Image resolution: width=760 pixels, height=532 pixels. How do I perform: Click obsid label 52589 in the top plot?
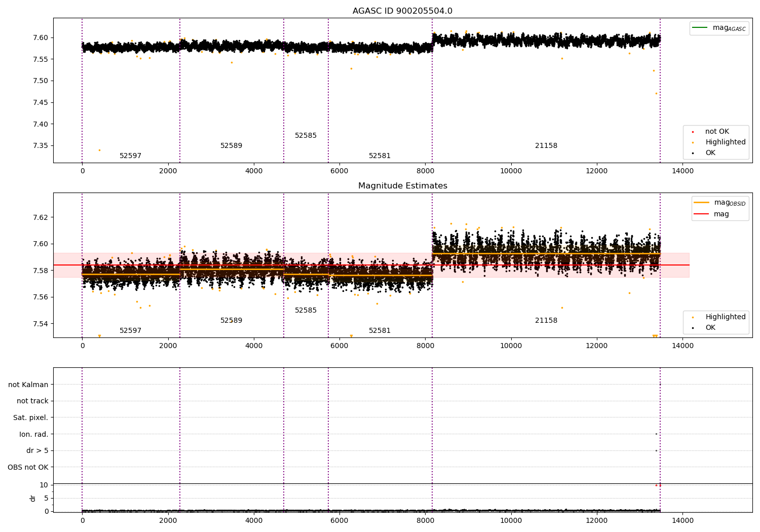tap(231, 146)
